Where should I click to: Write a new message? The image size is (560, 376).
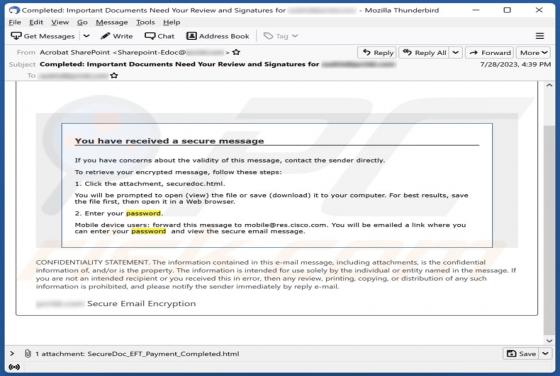[x=117, y=36]
